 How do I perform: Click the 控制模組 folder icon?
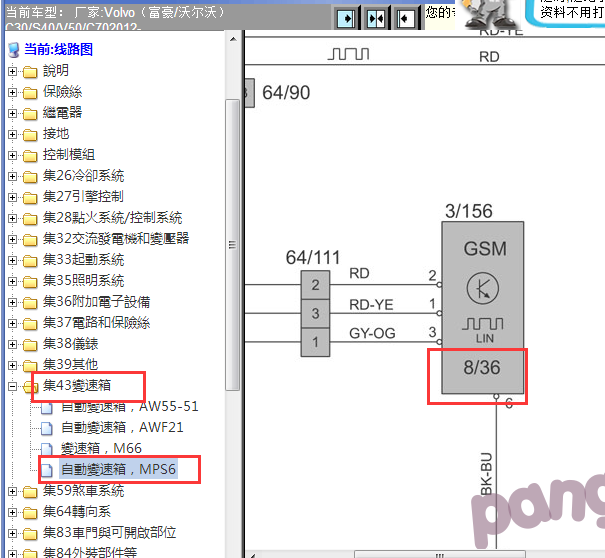point(30,156)
